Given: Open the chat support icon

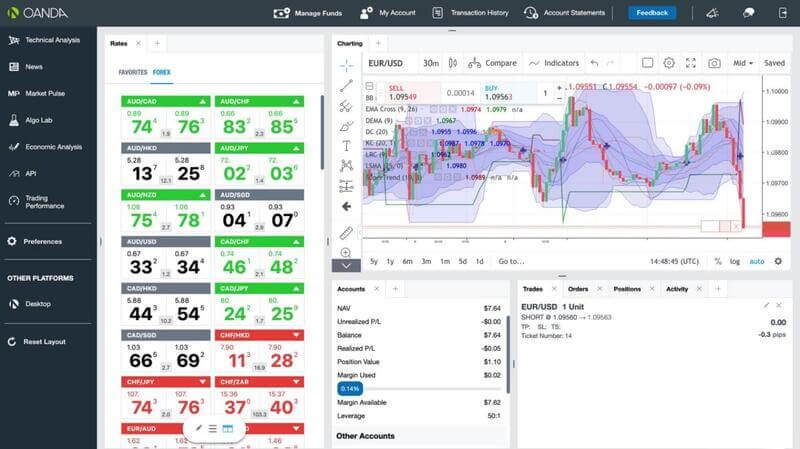Looking at the screenshot, I should click(748, 13).
